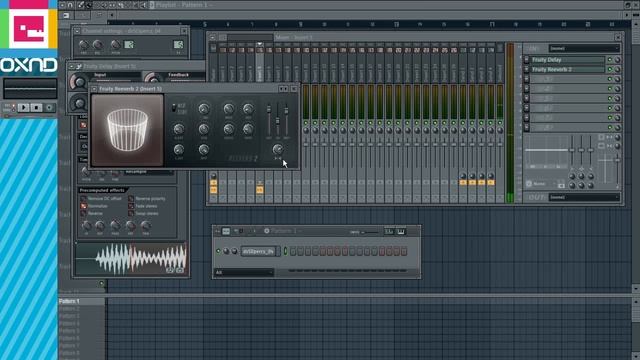Viewport: 640px width, 360px height.
Task: Click the channel volume knob in step sequencer
Action: [234, 251]
